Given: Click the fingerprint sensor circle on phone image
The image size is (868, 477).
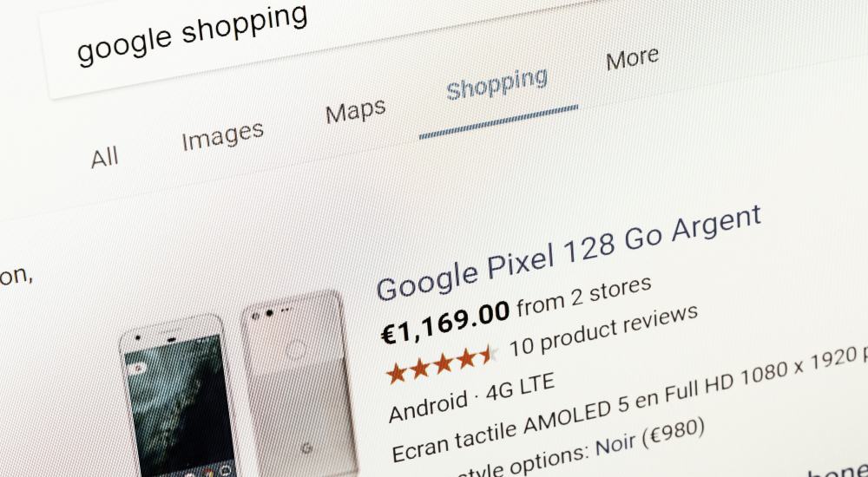Looking at the screenshot, I should [296, 350].
